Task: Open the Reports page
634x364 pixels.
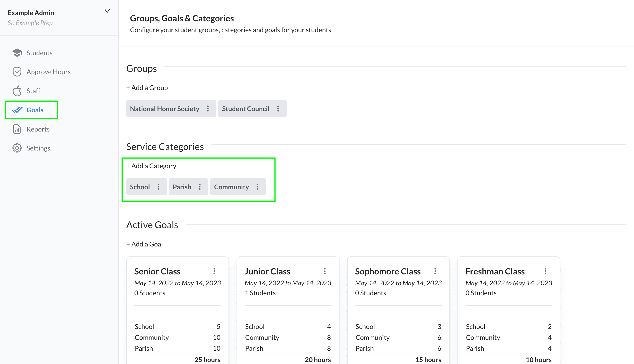Action: (38, 129)
